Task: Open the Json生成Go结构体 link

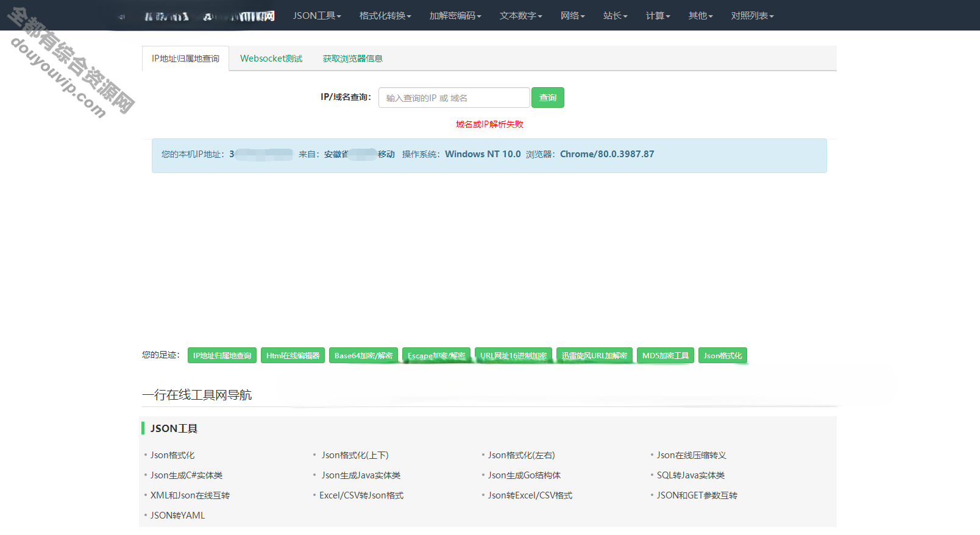Action: [524, 475]
